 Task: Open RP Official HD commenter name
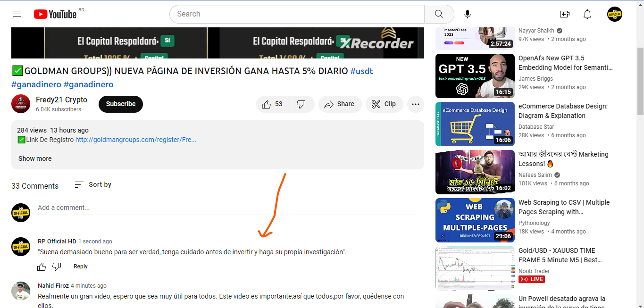(x=57, y=241)
